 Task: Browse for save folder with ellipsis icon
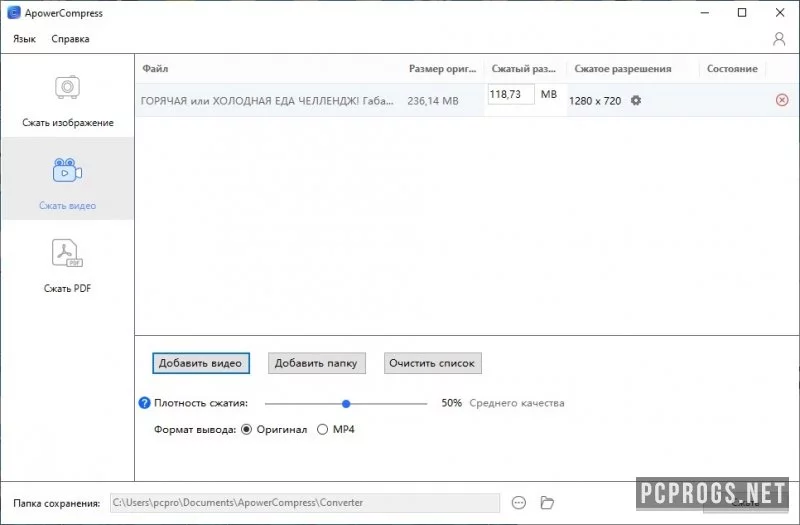click(518, 503)
